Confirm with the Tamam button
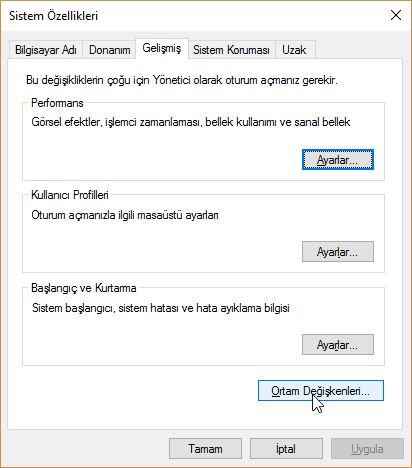 click(x=205, y=449)
